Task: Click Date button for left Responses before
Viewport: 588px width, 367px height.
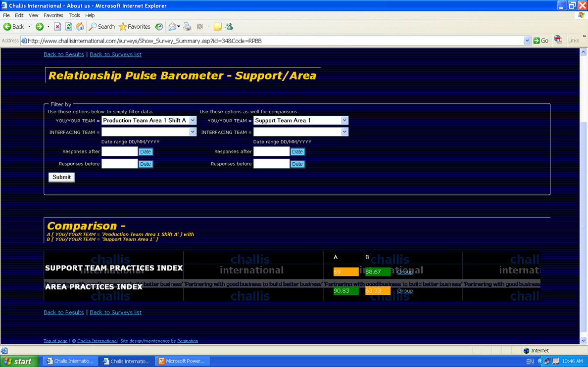Action: [146, 164]
